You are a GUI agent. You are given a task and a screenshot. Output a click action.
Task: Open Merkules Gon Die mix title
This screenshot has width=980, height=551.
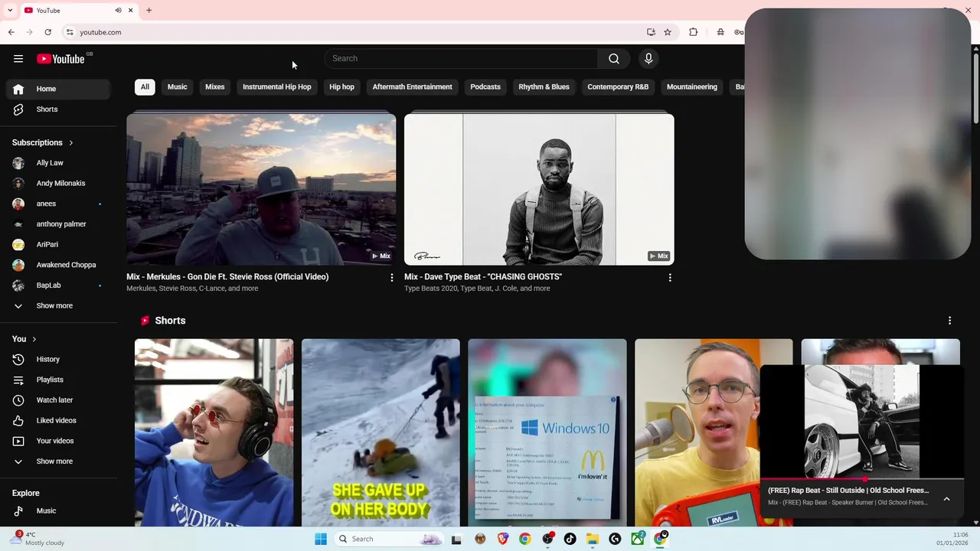click(227, 277)
